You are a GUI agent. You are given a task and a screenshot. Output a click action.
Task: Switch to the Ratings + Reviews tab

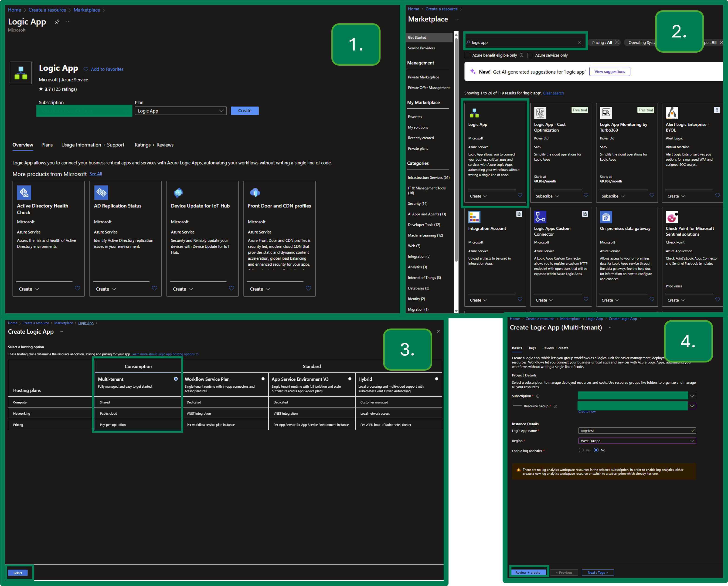click(x=154, y=145)
